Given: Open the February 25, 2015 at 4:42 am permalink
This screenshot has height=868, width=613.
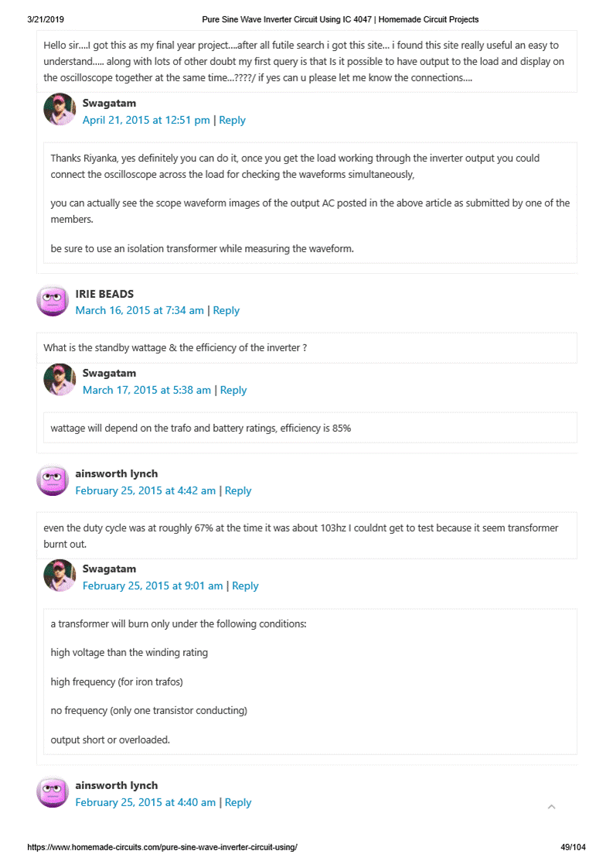Looking at the screenshot, I should [145, 490].
